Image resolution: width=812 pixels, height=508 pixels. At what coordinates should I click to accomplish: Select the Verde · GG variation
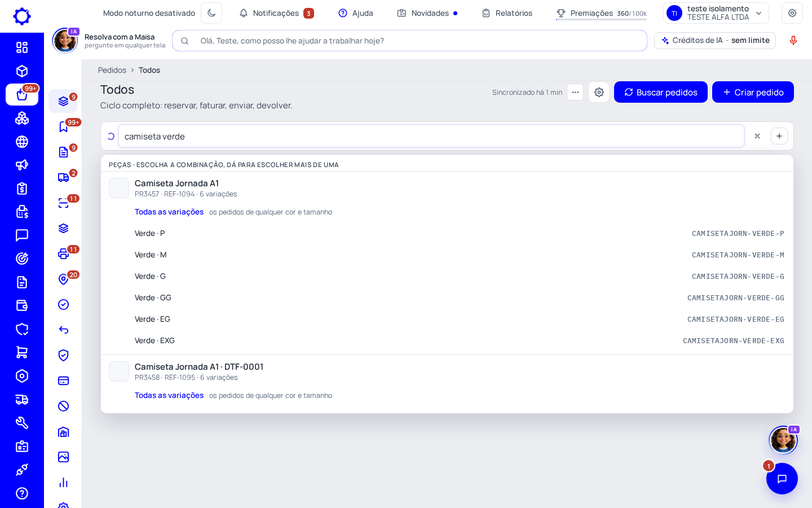447,297
